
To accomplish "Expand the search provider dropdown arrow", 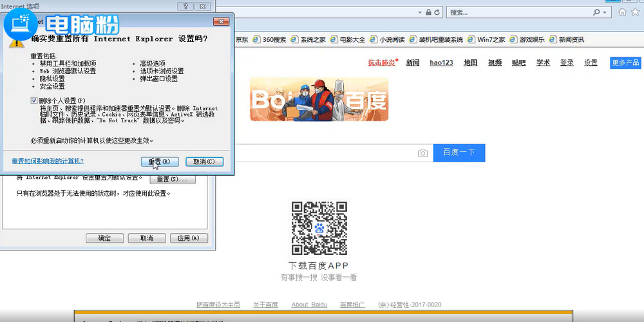I will point(605,13).
